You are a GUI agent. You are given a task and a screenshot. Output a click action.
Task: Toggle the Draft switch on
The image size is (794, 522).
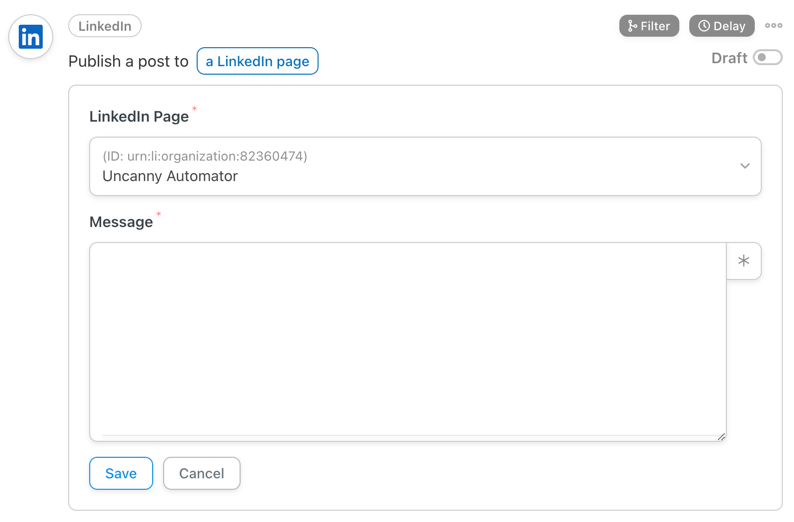(x=767, y=57)
